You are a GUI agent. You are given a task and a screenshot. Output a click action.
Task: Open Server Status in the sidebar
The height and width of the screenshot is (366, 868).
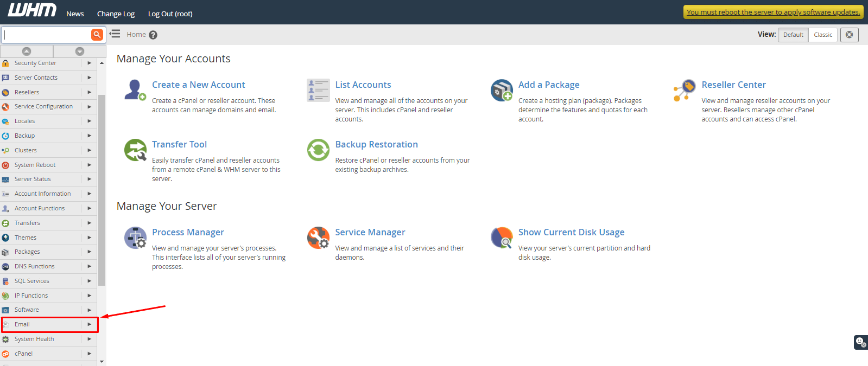[x=33, y=179]
